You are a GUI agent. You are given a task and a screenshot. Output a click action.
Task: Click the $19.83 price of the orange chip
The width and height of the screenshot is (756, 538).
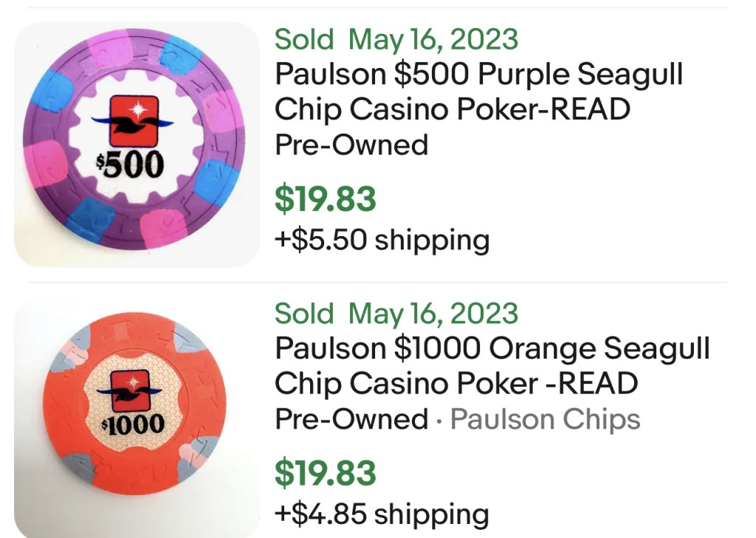(326, 473)
